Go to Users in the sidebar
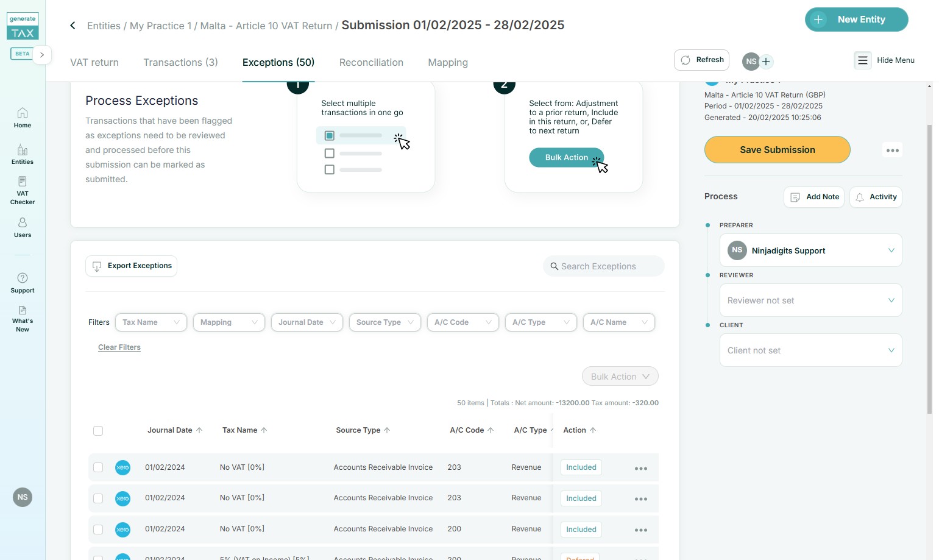939x560 pixels. (x=23, y=227)
